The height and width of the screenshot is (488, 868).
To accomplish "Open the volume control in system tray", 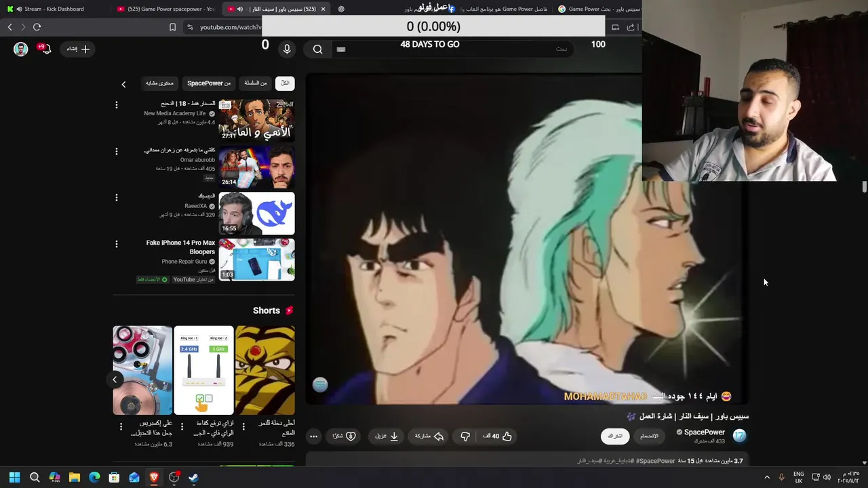I will (x=827, y=477).
